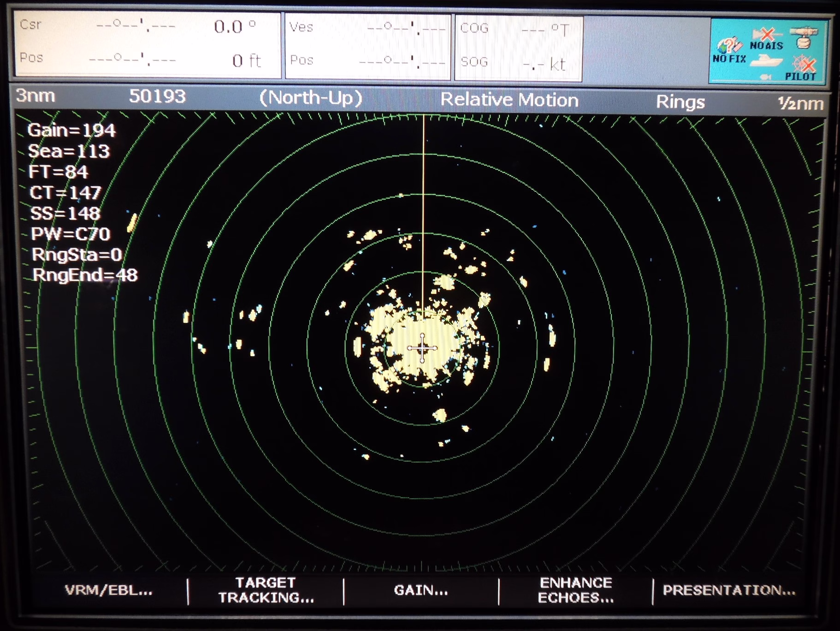840x631 pixels.
Task: Click the 50193 value in status bar
Action: click(x=157, y=96)
